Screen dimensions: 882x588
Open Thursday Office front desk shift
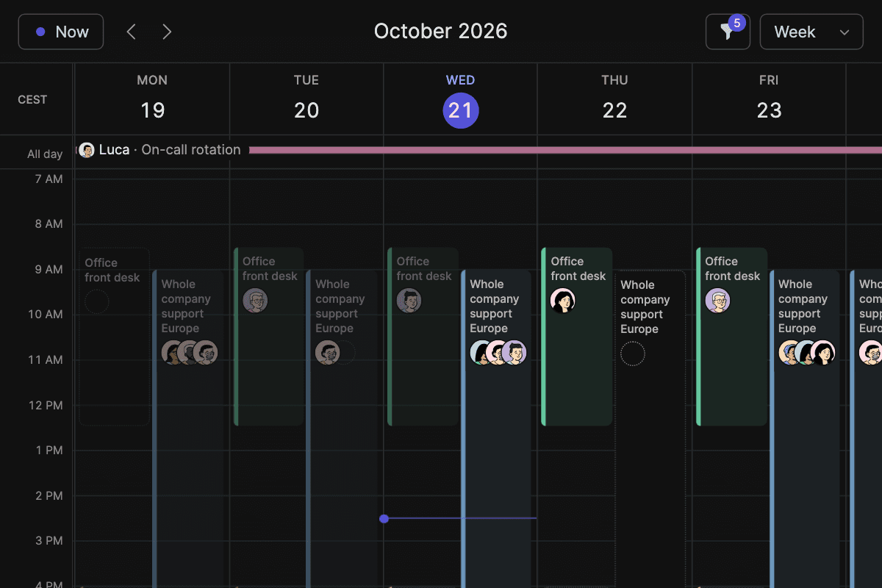(577, 337)
